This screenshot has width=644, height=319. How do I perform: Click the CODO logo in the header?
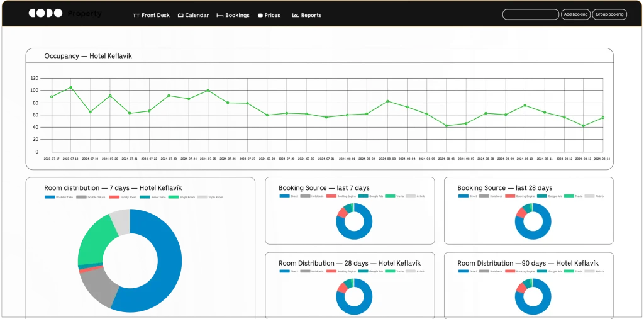coord(45,13)
